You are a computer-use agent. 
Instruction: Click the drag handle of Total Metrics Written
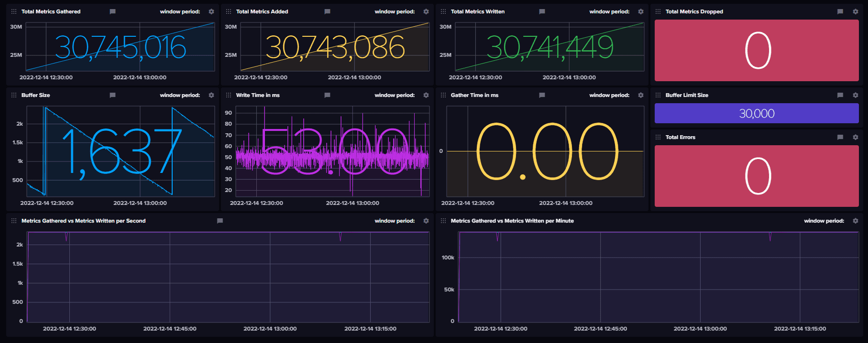point(443,11)
